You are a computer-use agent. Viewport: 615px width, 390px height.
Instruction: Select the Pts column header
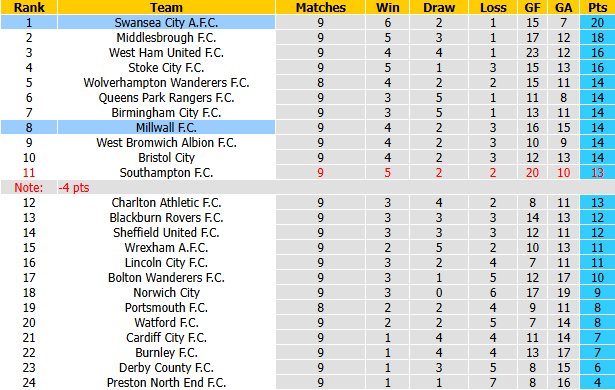597,7
